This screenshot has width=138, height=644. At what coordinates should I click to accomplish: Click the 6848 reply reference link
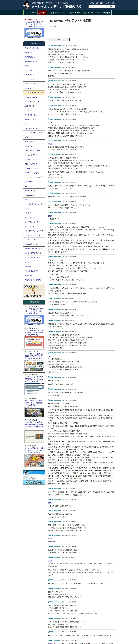50,144
